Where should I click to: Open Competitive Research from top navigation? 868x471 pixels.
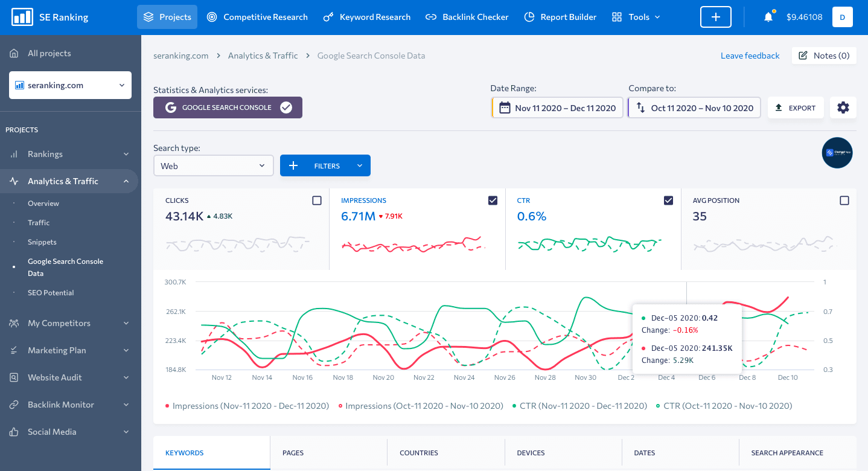[257, 17]
